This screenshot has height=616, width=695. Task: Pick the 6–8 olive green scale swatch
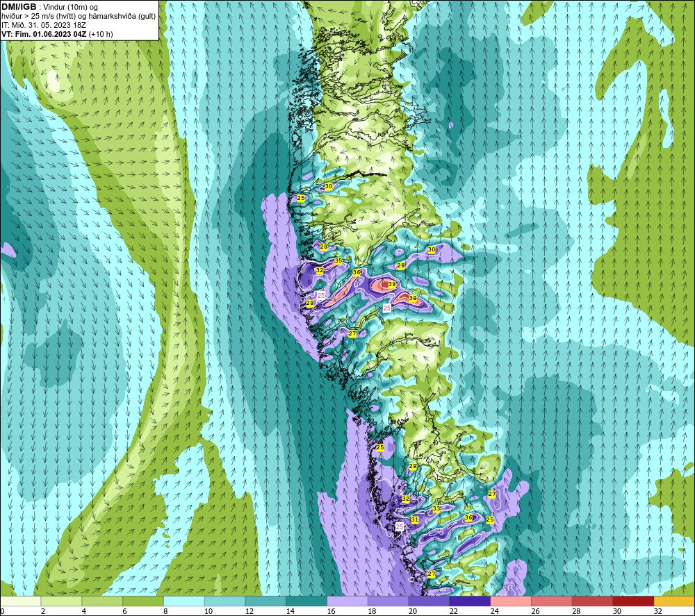click(143, 601)
